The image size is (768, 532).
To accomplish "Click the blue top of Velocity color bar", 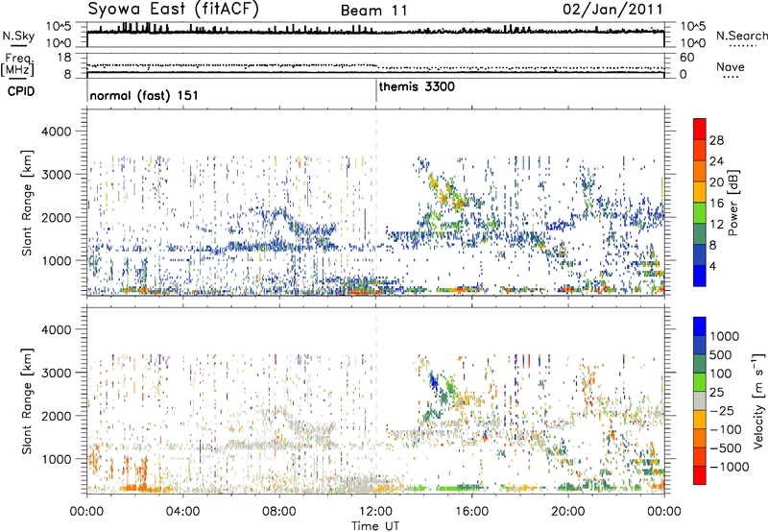I will (x=700, y=326).
